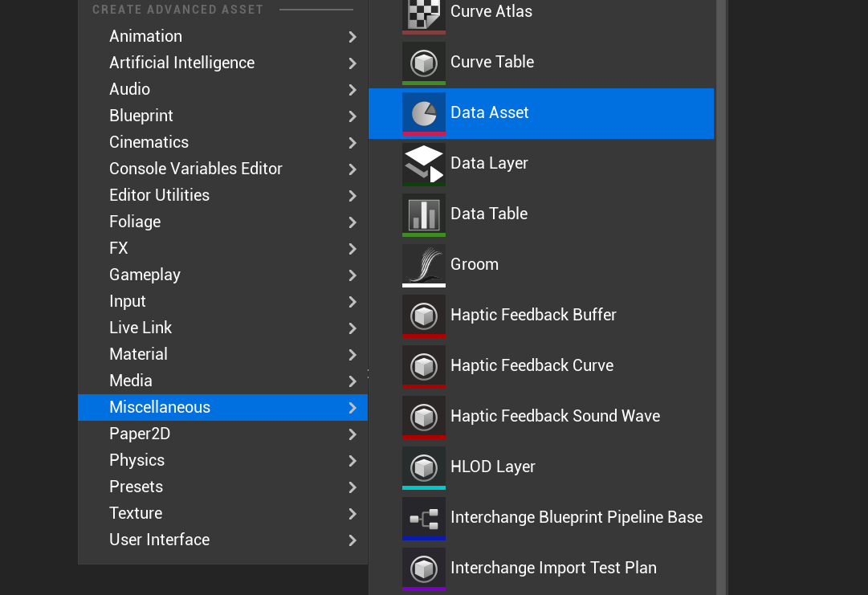Select the Haptic Feedback Curve icon
The width and height of the screenshot is (868, 595).
[423, 365]
